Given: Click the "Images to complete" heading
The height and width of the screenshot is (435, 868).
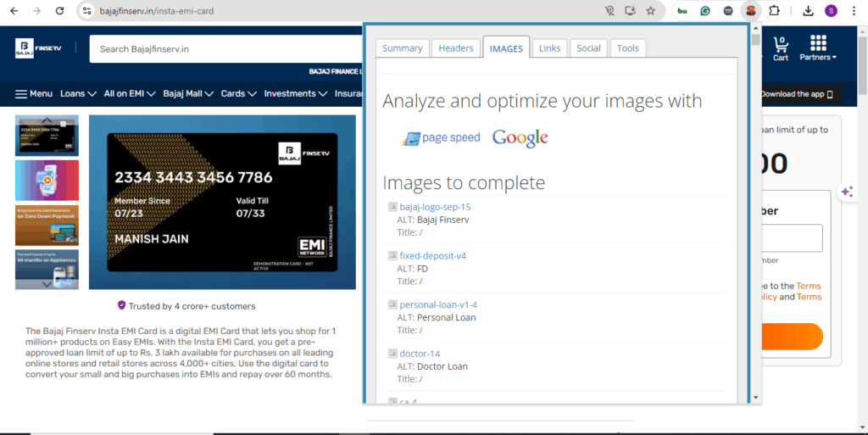Looking at the screenshot, I should point(464,182).
